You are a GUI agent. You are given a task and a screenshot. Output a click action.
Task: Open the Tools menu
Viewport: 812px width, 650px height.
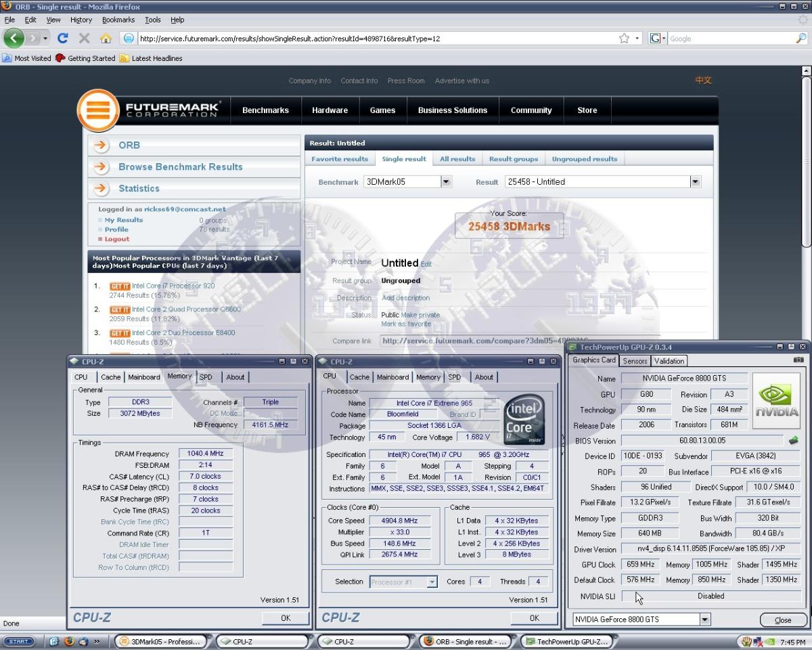coord(153,20)
